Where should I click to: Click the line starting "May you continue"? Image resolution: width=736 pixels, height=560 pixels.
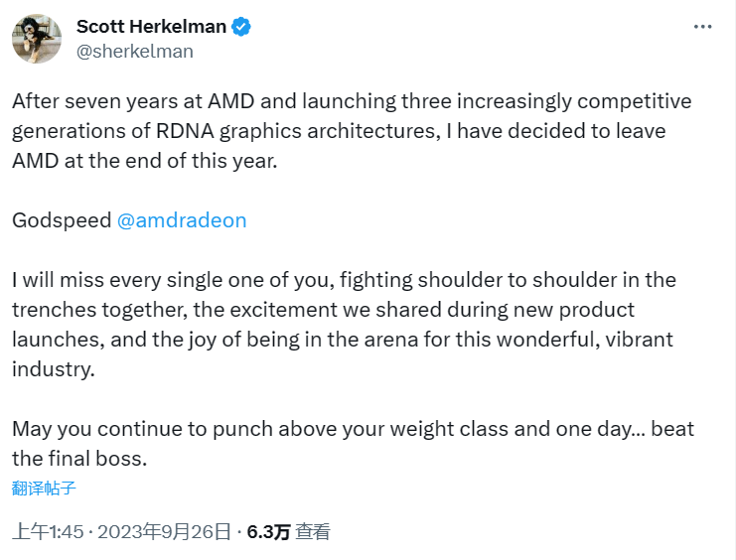[x=353, y=429]
